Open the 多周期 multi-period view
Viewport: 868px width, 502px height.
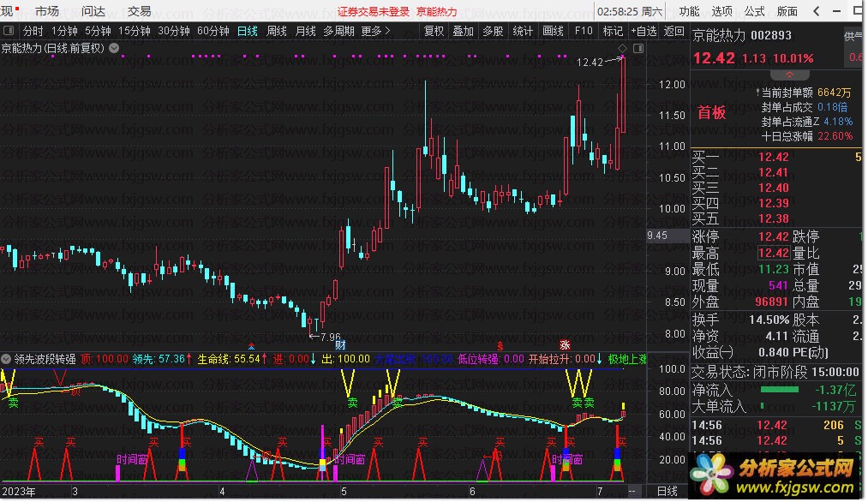tap(338, 31)
